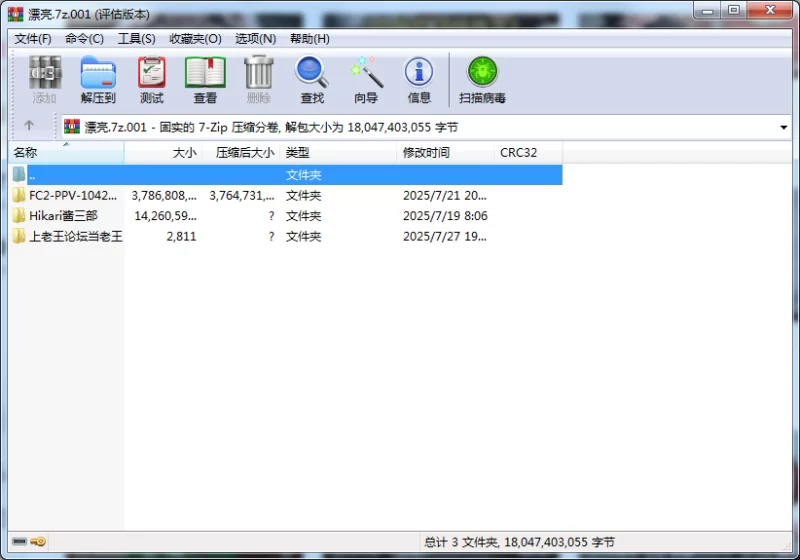Select the FC2-PPV-1042... folder icon

point(19,195)
